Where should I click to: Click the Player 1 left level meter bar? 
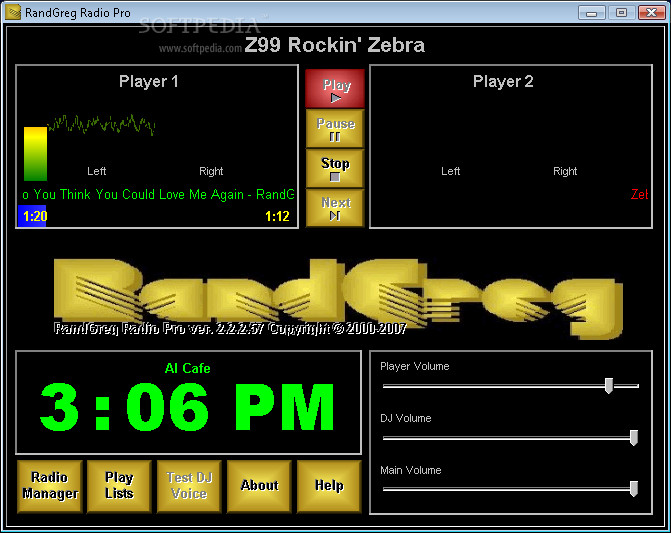click(x=35, y=154)
